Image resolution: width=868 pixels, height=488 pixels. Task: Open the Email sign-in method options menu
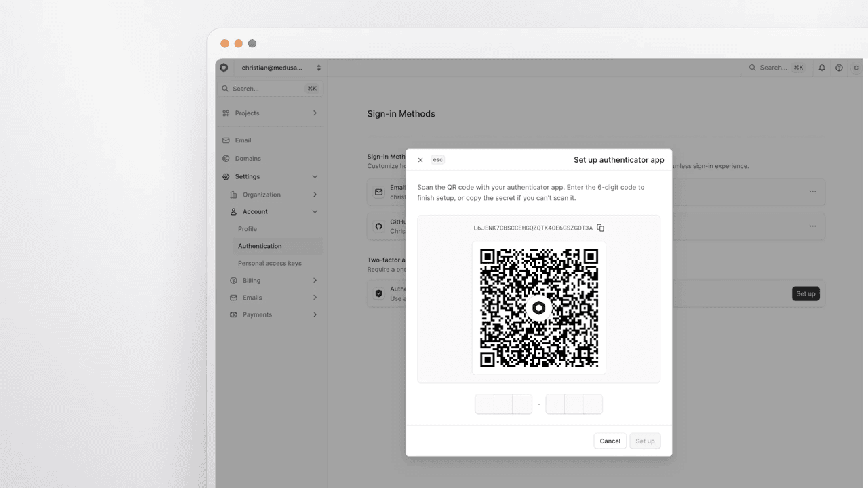pos(812,192)
